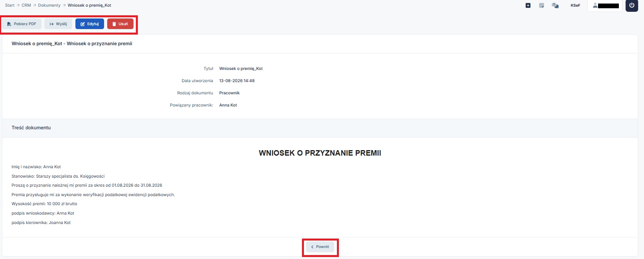Navigate to CRM breadcrumb link
Screen dimensions: 644x259
pyautogui.click(x=26, y=5)
